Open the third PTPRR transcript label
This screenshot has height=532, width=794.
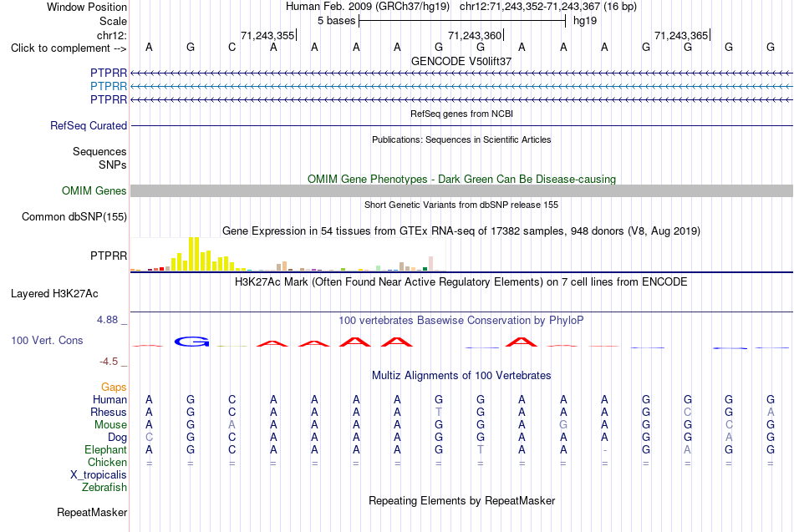click(x=109, y=99)
